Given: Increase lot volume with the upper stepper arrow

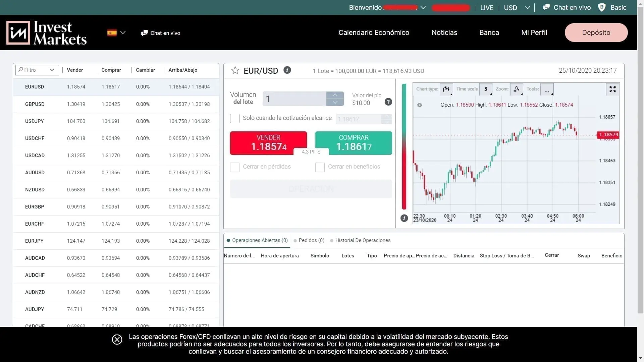Looking at the screenshot, I should coord(335,95).
